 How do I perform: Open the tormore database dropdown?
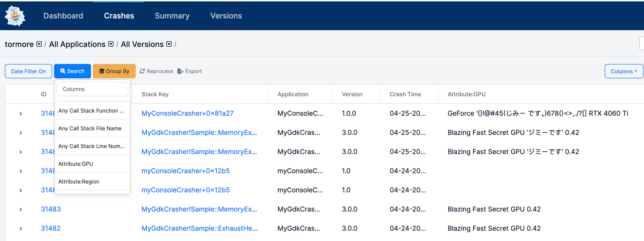tap(39, 44)
